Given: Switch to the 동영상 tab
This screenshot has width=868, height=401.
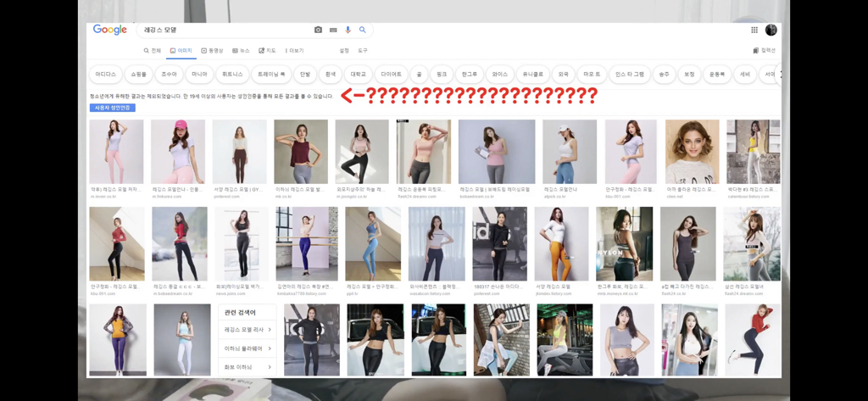Looking at the screenshot, I should click(213, 51).
